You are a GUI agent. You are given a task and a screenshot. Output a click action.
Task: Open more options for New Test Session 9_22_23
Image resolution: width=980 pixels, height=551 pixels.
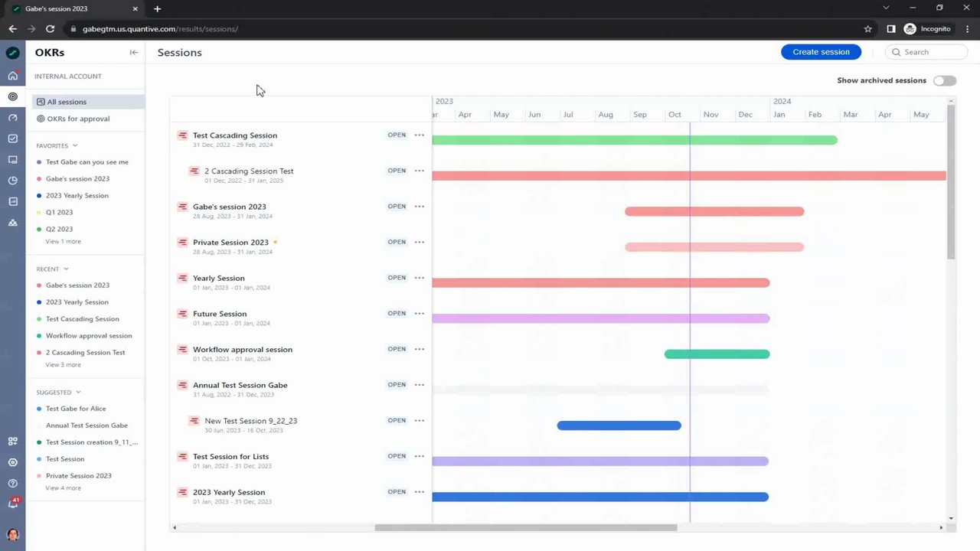click(x=420, y=420)
